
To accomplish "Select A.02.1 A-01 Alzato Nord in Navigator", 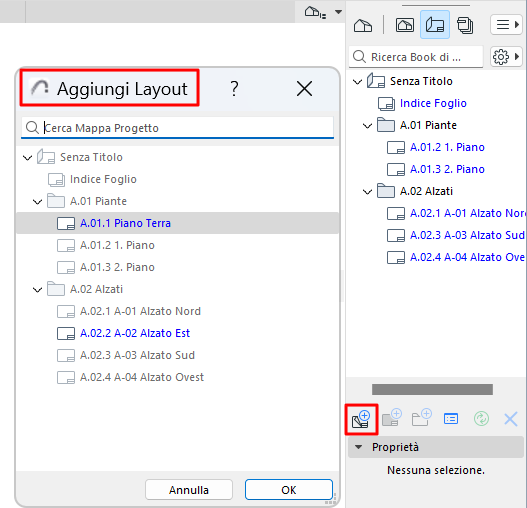I will click(x=467, y=213).
